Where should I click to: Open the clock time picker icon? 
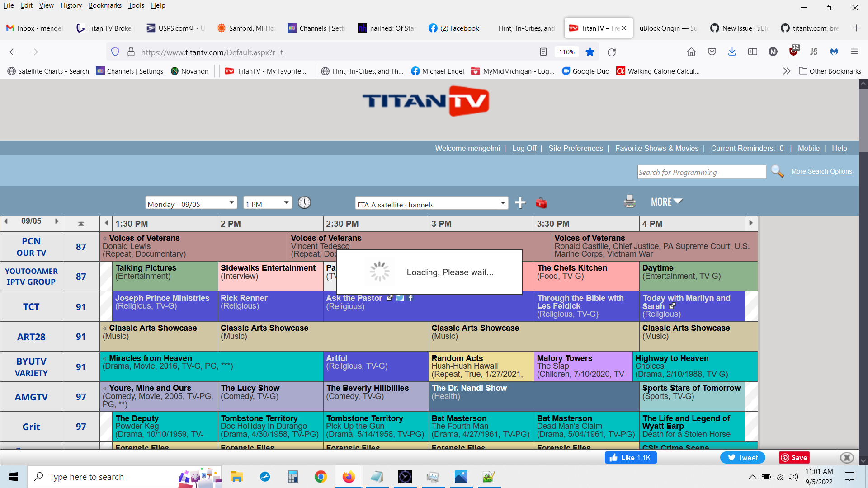(x=304, y=202)
